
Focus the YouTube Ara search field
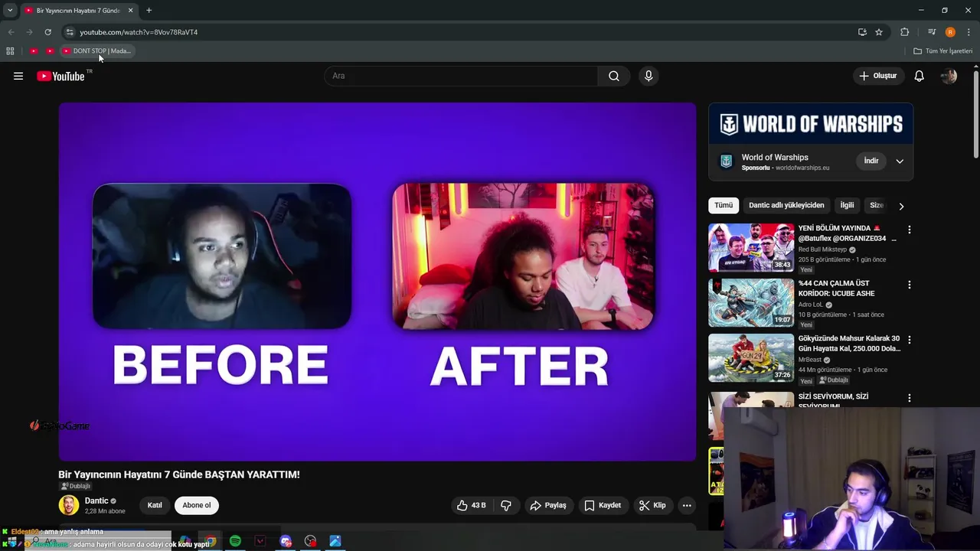click(461, 76)
